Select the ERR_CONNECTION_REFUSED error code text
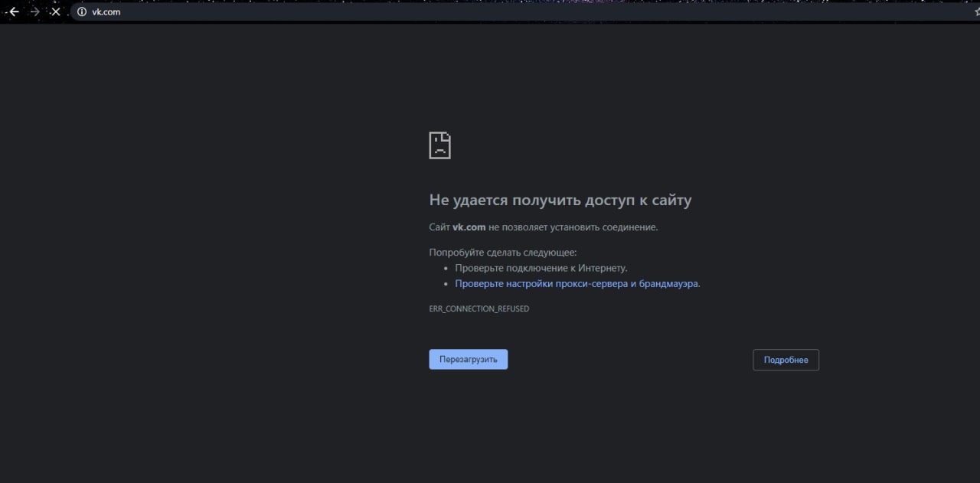 click(479, 308)
